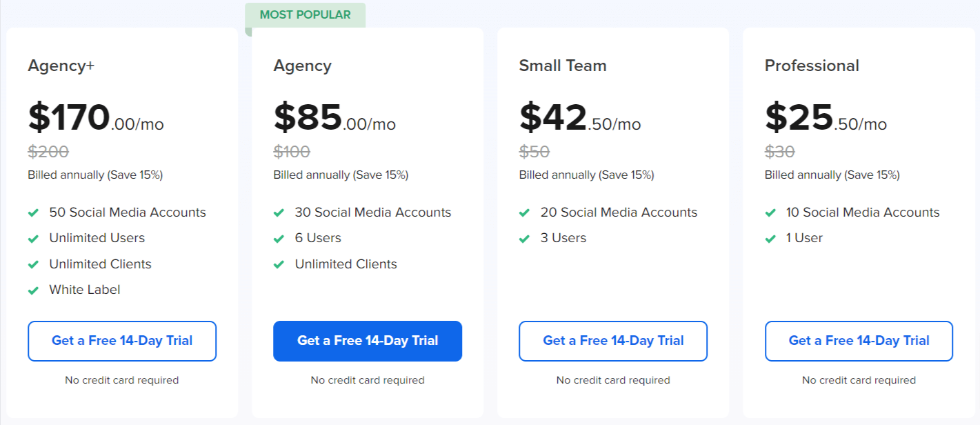
Task: Click the check icon next to "6 Users"
Action: click(278, 238)
